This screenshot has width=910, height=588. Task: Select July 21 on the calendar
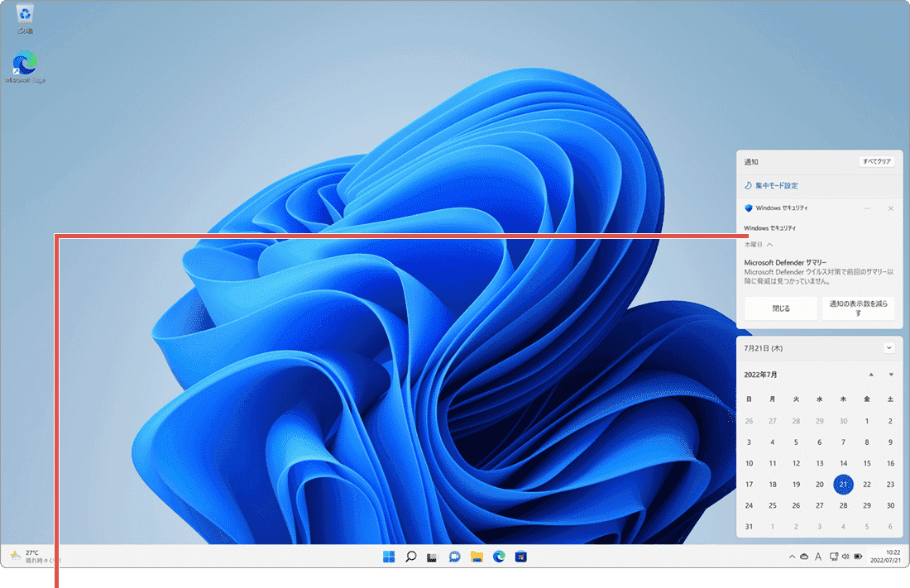coord(843,484)
